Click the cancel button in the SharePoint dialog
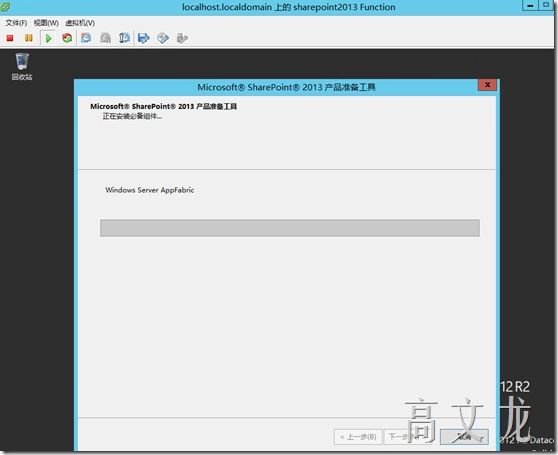Viewport: 558px width, 455px height. click(464, 437)
